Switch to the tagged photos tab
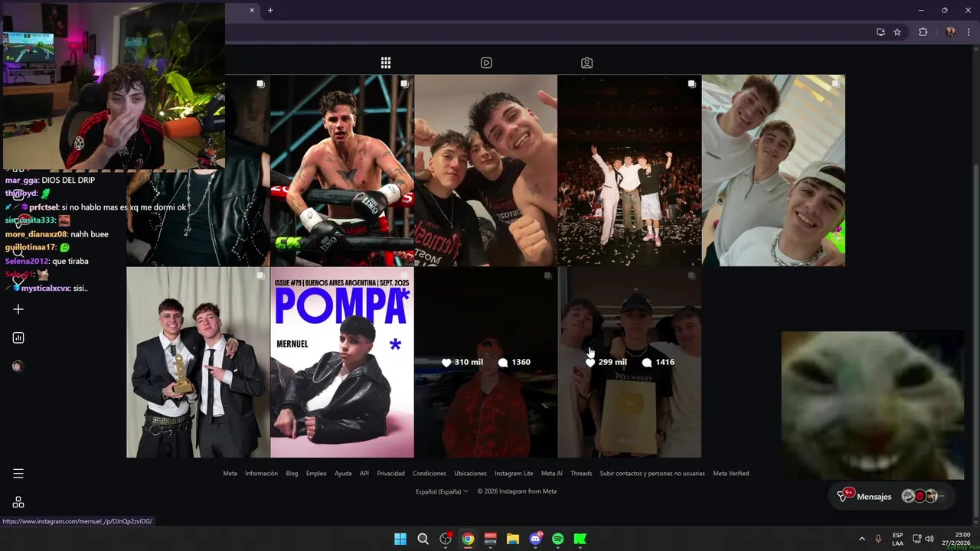 coord(586,63)
